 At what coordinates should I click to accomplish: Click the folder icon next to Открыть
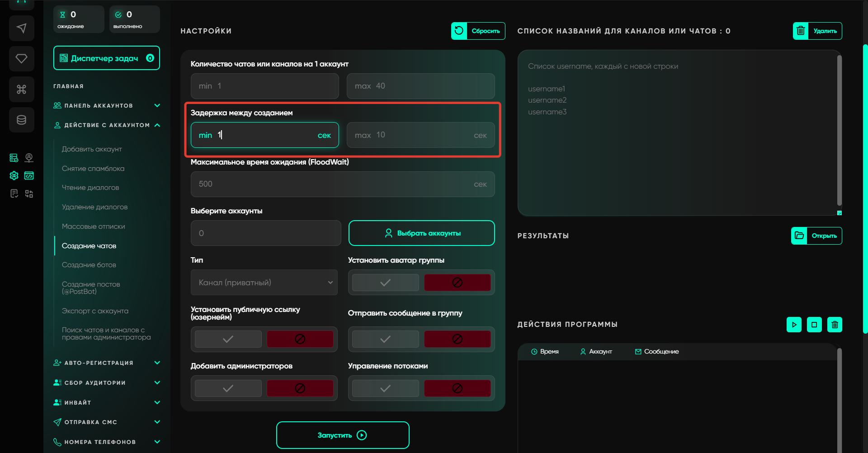point(799,236)
